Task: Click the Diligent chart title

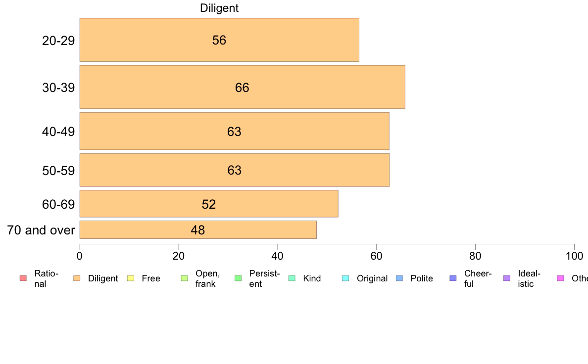Action: [x=219, y=8]
